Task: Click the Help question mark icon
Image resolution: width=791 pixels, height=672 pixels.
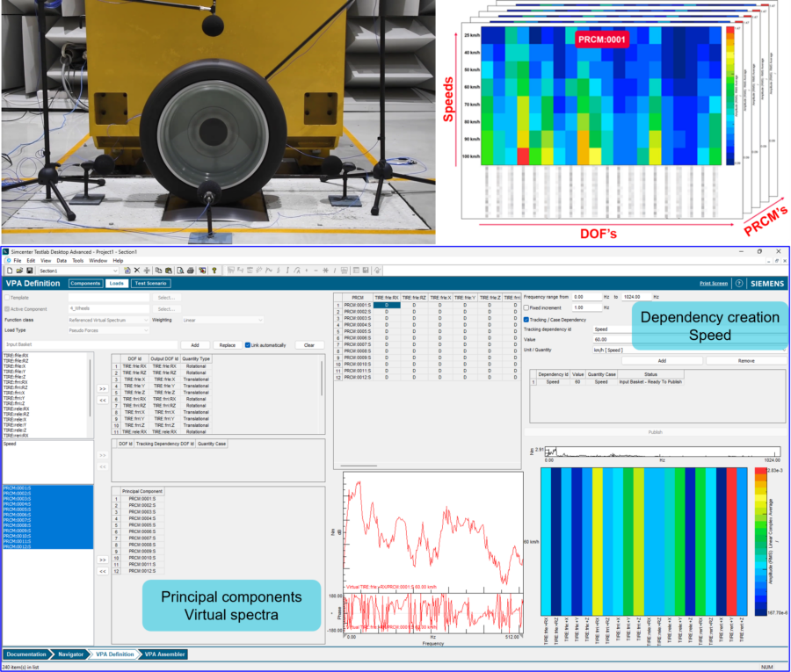Action: pyautogui.click(x=214, y=271)
